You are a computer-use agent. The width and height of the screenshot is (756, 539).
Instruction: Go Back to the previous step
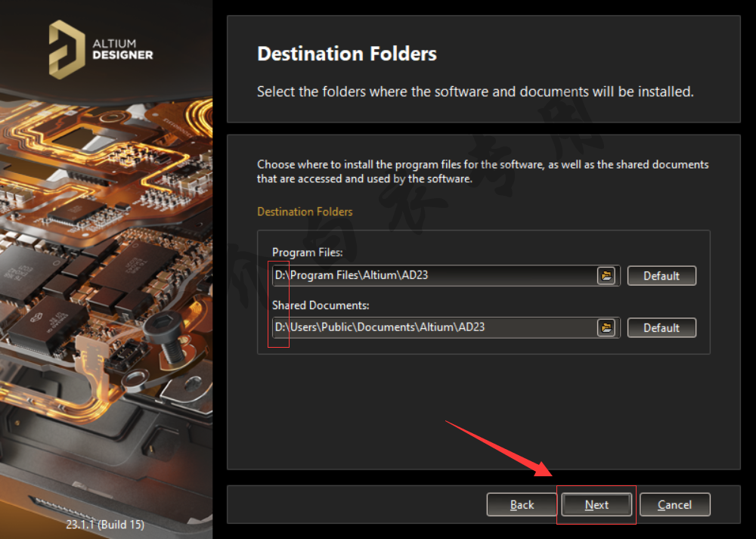tap(522, 504)
